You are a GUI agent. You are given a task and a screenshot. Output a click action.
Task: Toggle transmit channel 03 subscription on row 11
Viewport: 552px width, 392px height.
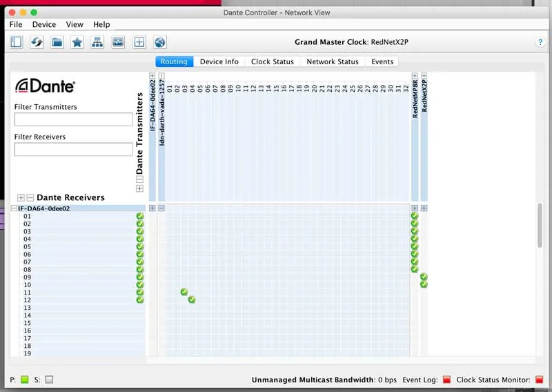184,292
